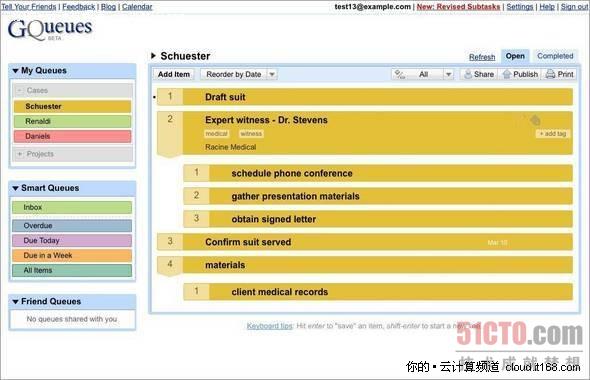Click number 1 handle of Draft suit
590x380 pixels.
[170, 97]
